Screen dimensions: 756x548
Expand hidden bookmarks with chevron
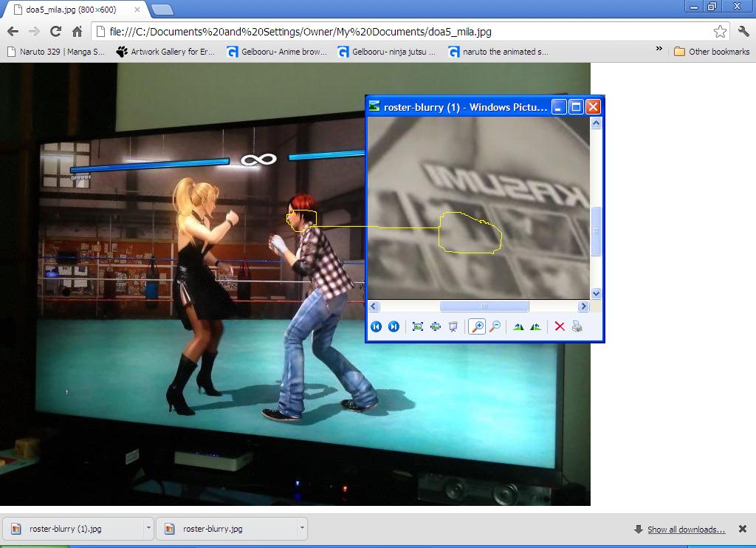(x=659, y=49)
